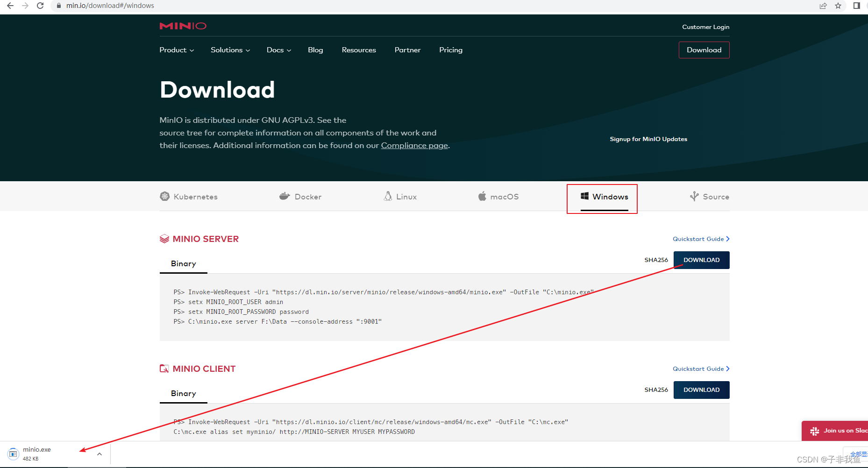This screenshot has width=868, height=468.
Task: Click Signup for MinIO Updates
Action: pos(648,139)
